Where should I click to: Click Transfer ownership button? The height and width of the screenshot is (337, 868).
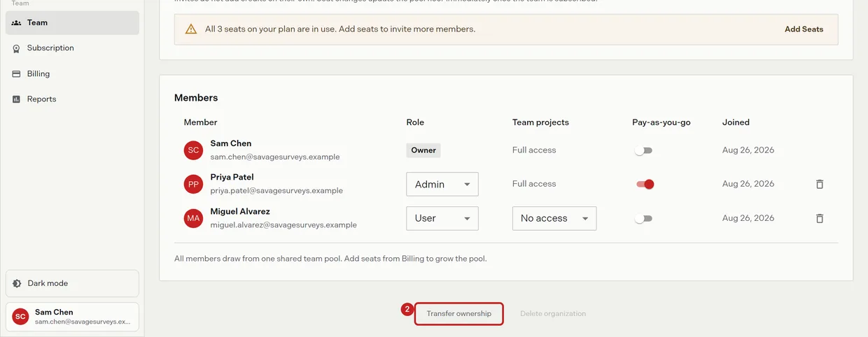(459, 313)
